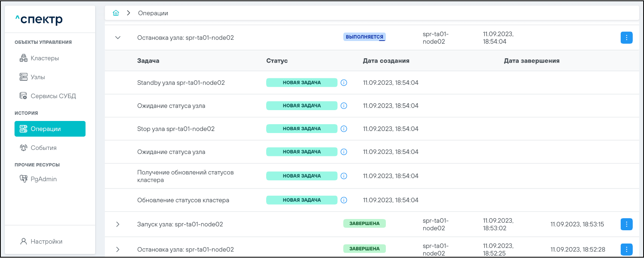Select the Операции sidebar item
This screenshot has height=258, width=644.
[x=50, y=129]
